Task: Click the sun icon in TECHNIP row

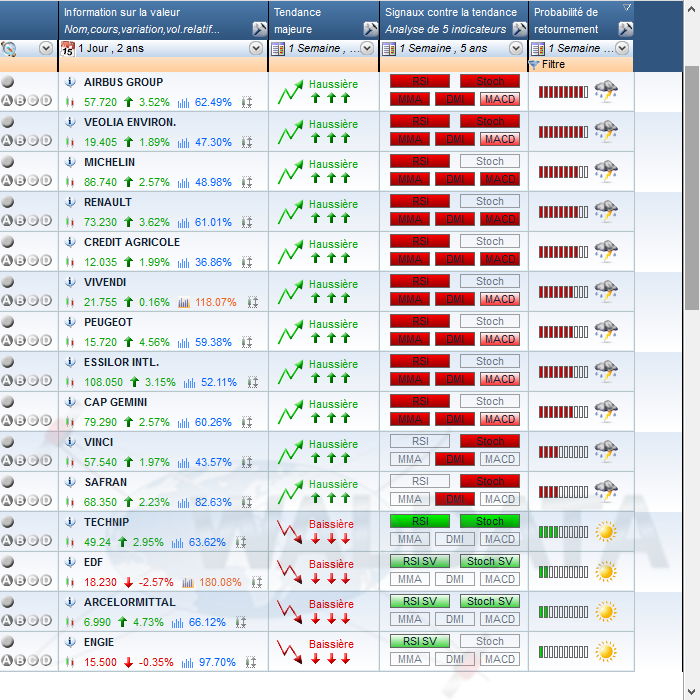Action: pos(606,532)
